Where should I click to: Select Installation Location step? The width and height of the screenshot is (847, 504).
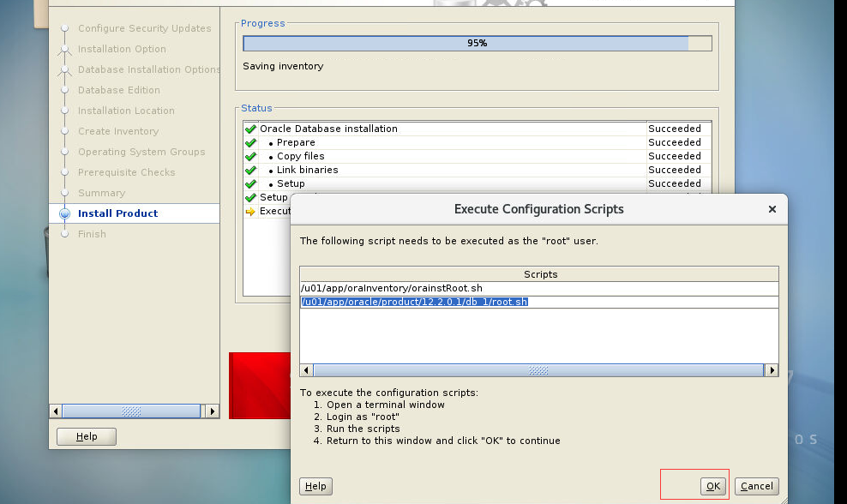click(126, 111)
